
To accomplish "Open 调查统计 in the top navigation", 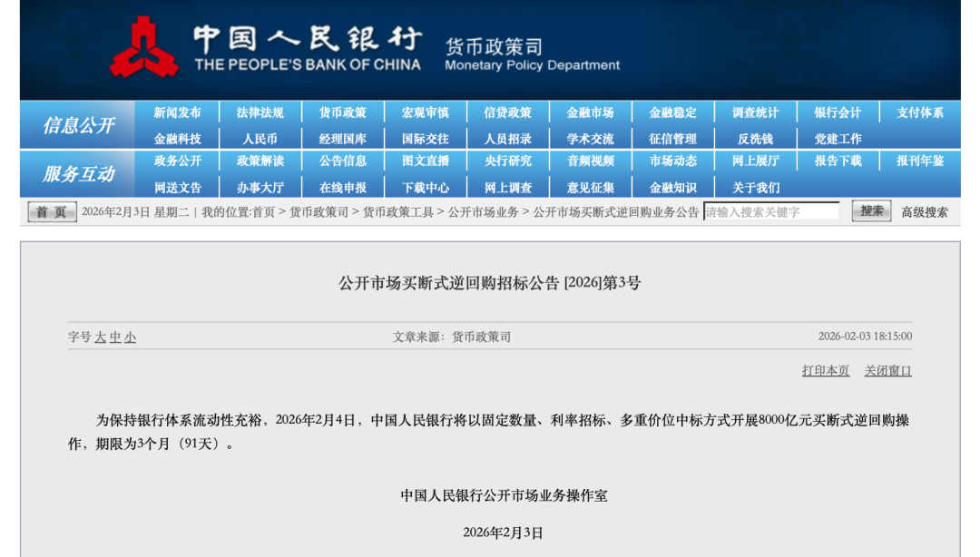I will click(755, 112).
